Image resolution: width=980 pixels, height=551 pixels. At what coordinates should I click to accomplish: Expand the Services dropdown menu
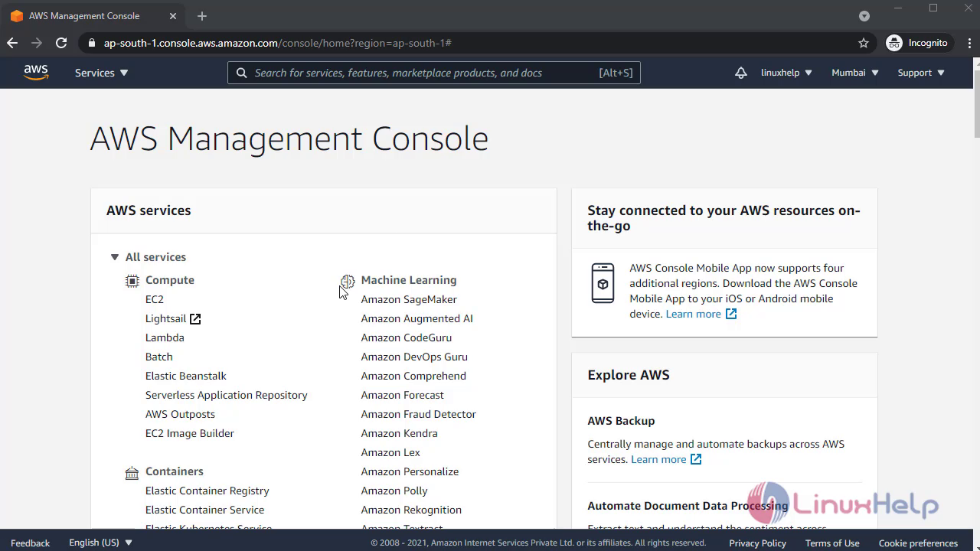click(102, 73)
